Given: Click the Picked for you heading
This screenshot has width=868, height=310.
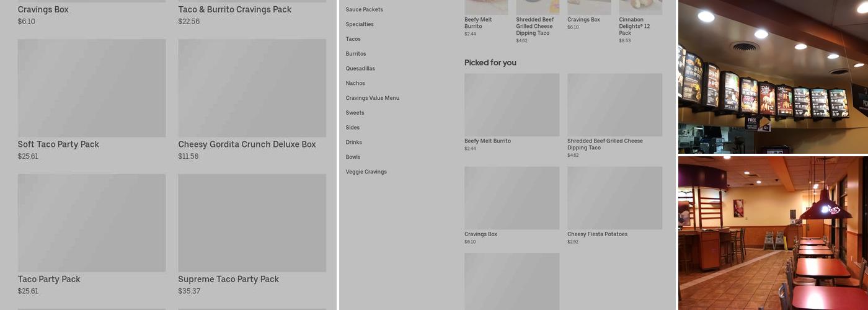Looking at the screenshot, I should pos(490,63).
